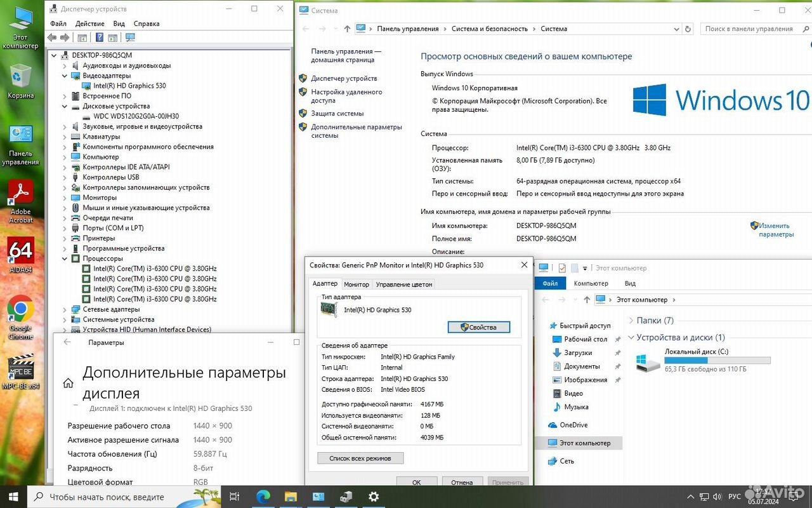This screenshot has width=812, height=508.
Task: Click the File Explorer taskbar icon
Action: pyautogui.click(x=291, y=497)
